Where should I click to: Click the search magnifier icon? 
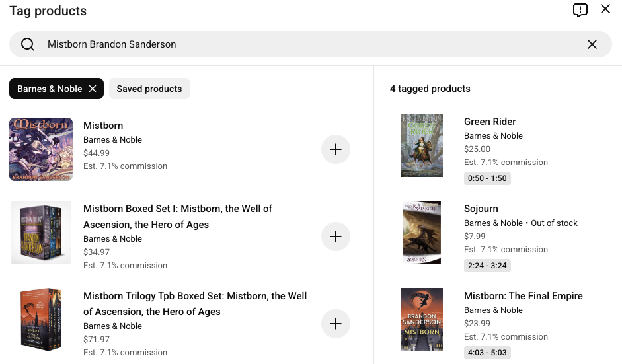(28, 44)
